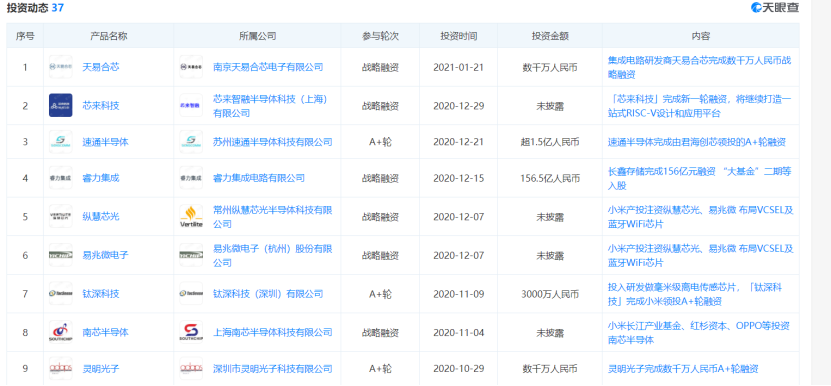
Task: Read news about 钛深科技 小米领投A+轮融资
Action: click(695, 294)
